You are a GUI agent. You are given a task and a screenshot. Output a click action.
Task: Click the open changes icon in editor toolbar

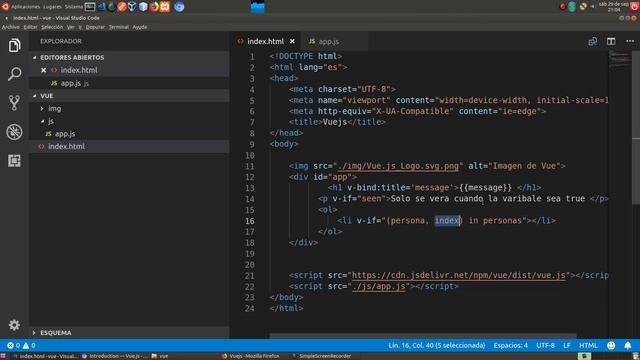tap(592, 41)
